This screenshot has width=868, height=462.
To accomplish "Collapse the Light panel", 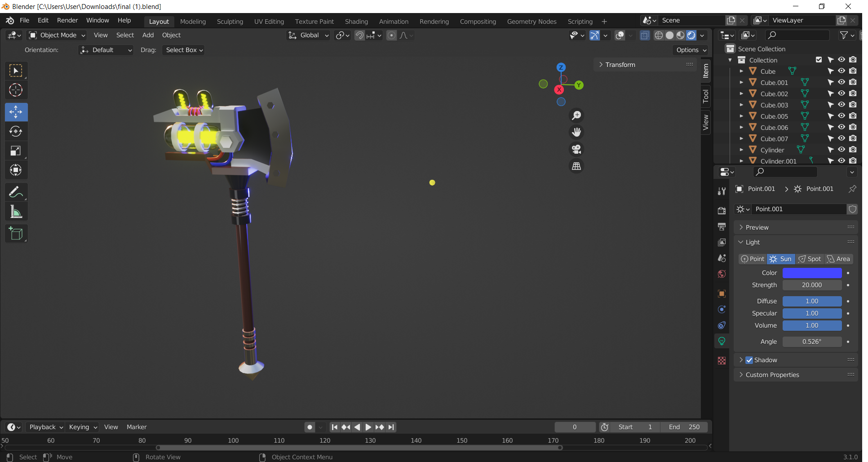I will pos(796,242).
